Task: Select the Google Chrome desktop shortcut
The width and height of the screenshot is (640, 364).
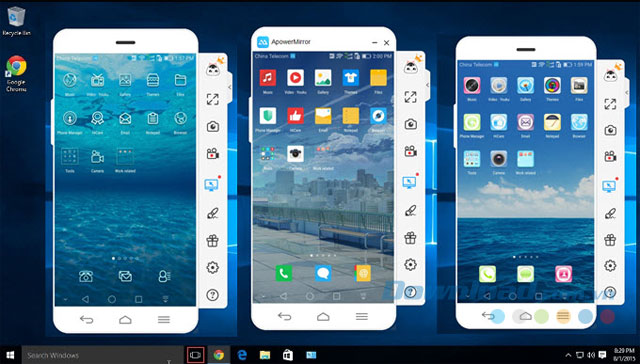Action: 16,73
